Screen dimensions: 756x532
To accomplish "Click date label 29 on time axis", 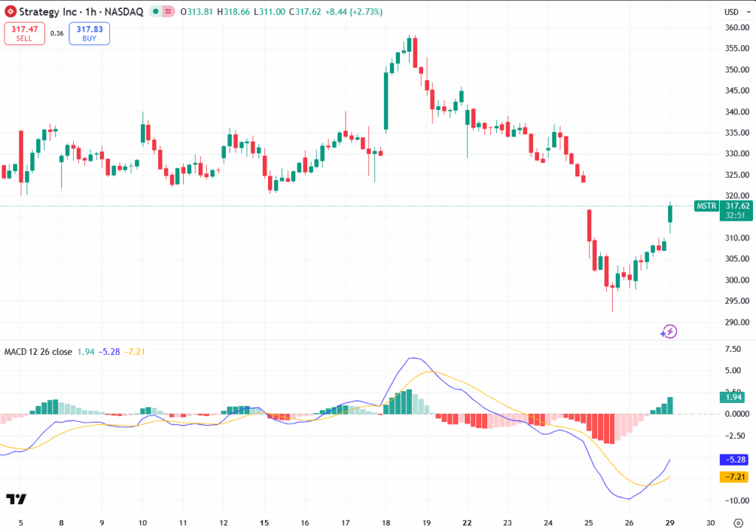I will [x=670, y=523].
